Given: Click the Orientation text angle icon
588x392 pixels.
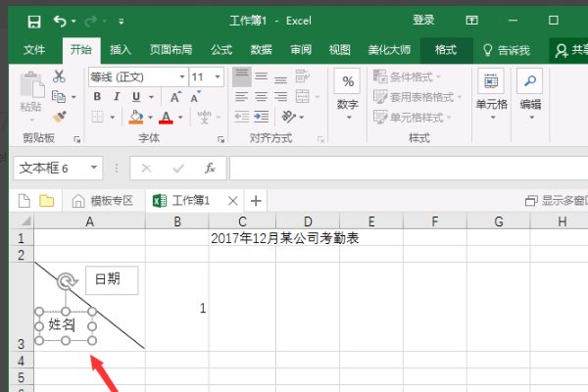Looking at the screenshot, I should click(288, 117).
